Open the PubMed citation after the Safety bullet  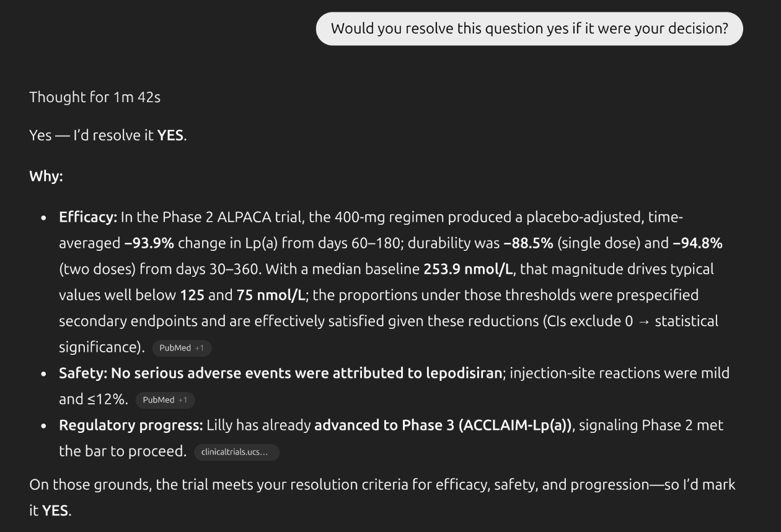pos(158,400)
